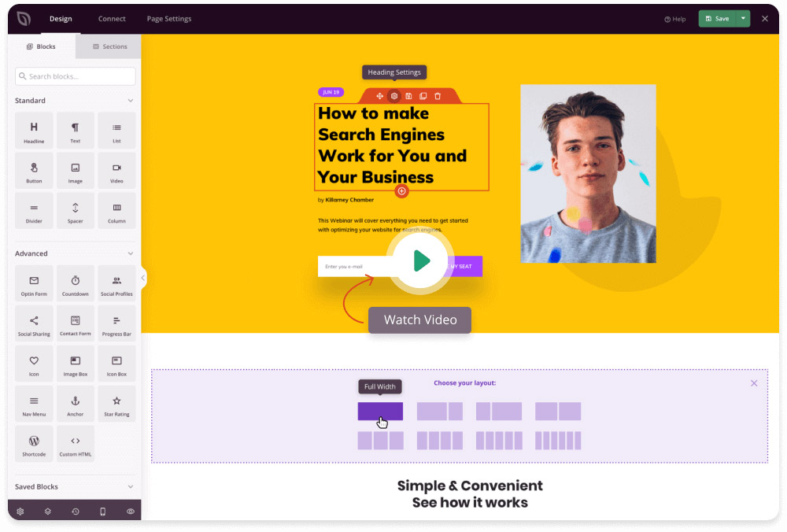This screenshot has height=532, width=787.
Task: Add the Star Rating block
Action: point(116,405)
